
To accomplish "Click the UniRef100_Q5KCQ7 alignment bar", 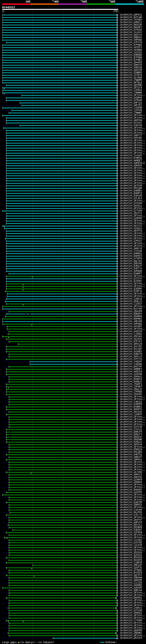I will [x=75, y=565].
